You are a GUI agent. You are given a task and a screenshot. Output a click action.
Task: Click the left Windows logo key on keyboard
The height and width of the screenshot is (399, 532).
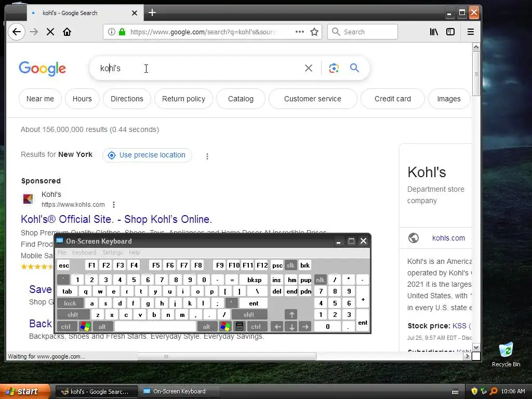[85, 326]
